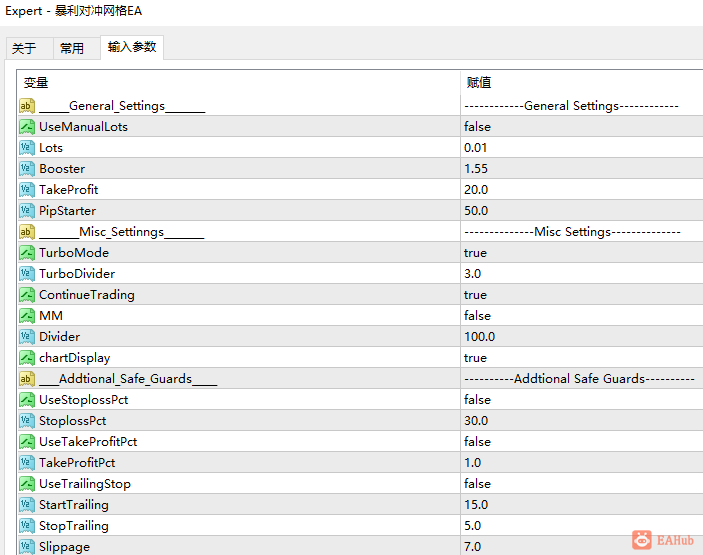Click the numeric icon beside StartTrailing
Image resolution: width=703 pixels, height=555 pixels.
pos(27,505)
